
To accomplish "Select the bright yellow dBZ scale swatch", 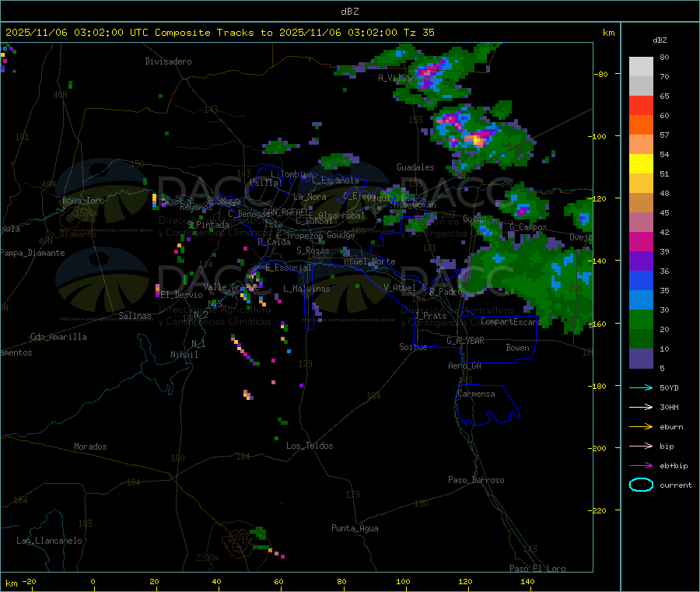I will click(641, 164).
